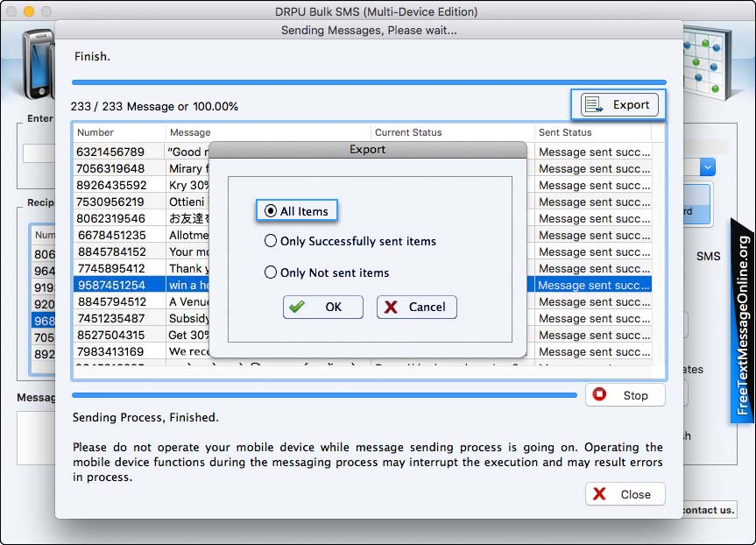Close the Sending Messages window
This screenshot has height=545, width=756.
coord(625,494)
